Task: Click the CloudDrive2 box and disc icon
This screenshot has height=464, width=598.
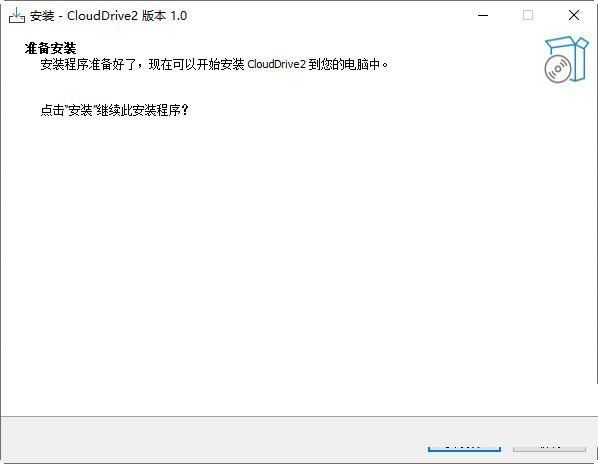Action: [566, 59]
